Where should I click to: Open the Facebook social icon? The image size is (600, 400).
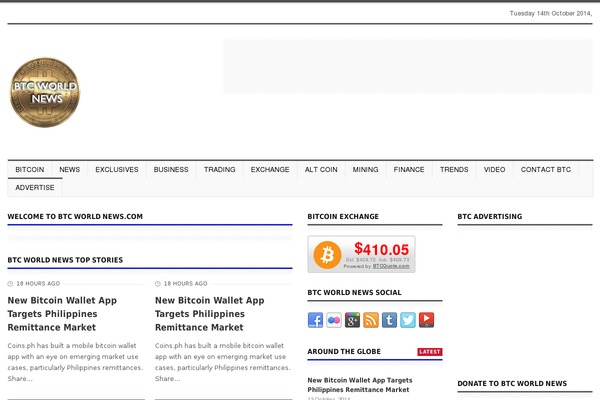pos(315,320)
